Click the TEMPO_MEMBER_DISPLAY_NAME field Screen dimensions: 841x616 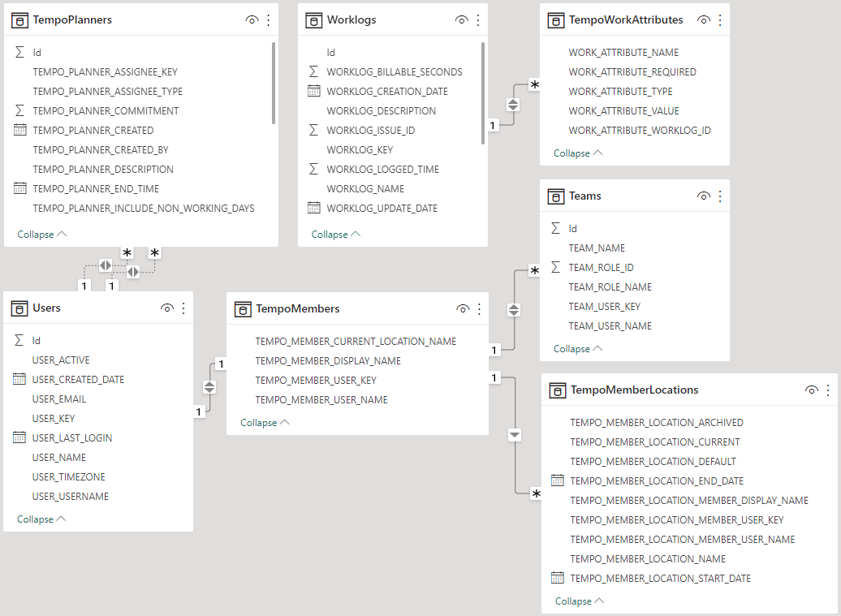coord(328,360)
